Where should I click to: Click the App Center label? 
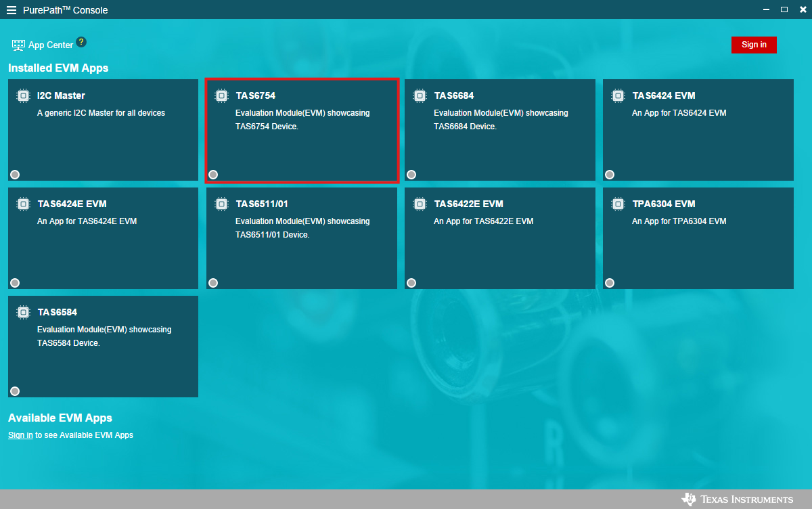(x=51, y=45)
